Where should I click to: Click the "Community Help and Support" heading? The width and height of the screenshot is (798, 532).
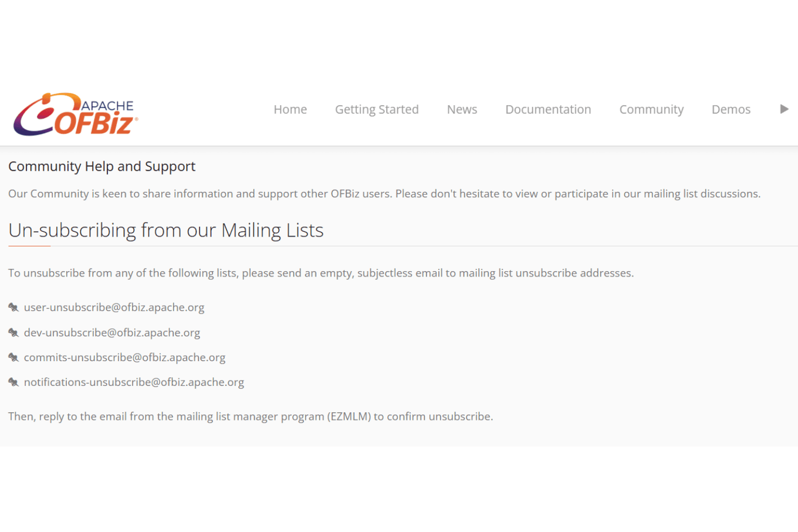[102, 167]
